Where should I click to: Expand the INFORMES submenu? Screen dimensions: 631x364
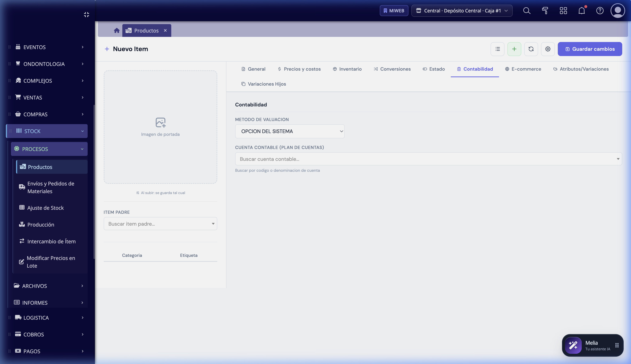(x=49, y=302)
